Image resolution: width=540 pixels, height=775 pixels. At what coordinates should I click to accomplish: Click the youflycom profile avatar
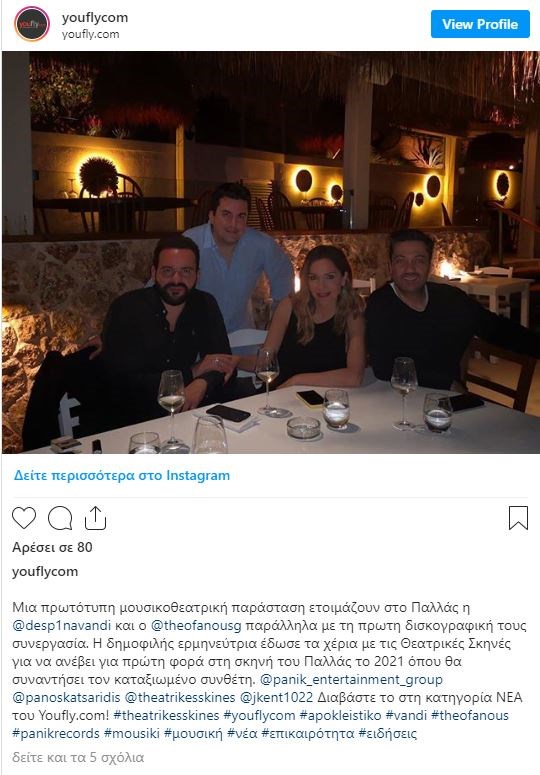click(x=32, y=23)
